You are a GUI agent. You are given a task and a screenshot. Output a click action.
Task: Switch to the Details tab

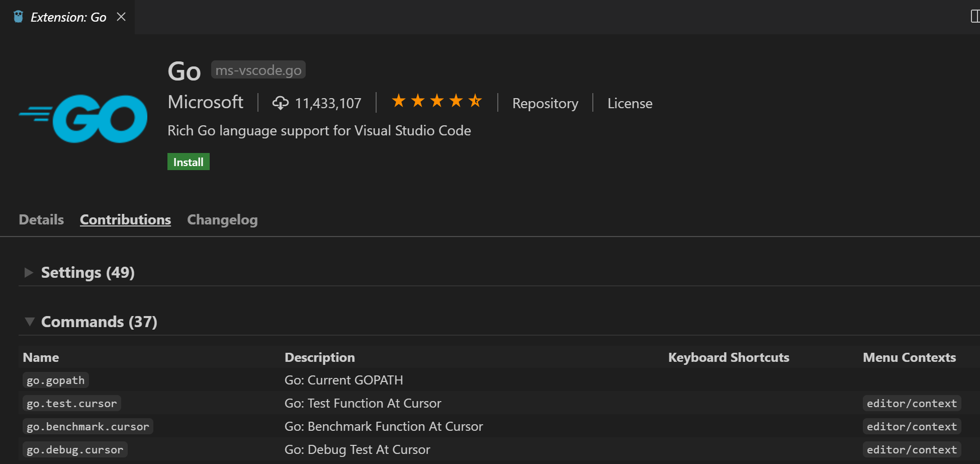(x=41, y=220)
